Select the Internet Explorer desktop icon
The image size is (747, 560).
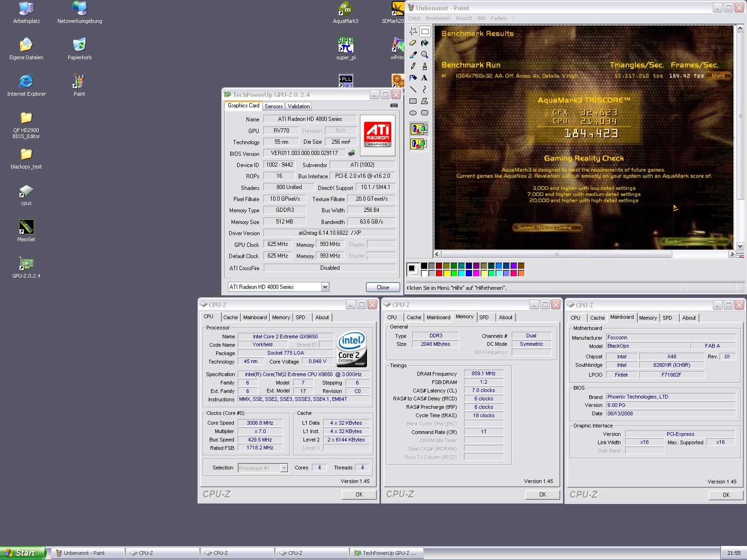tap(26, 85)
